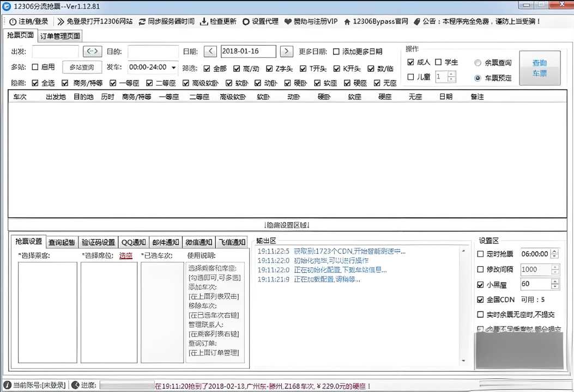Click the right arrow next to the date
This screenshot has width=574, height=392.
point(287,51)
